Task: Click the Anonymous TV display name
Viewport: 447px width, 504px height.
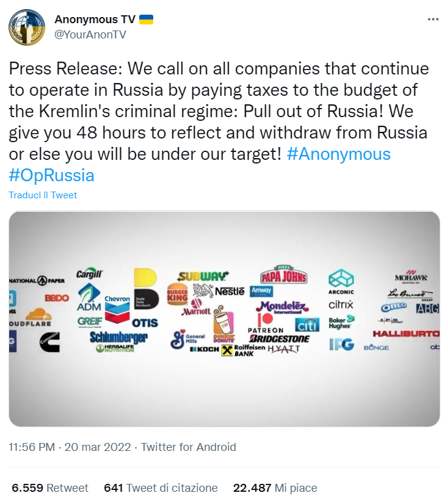Action: pos(95,20)
